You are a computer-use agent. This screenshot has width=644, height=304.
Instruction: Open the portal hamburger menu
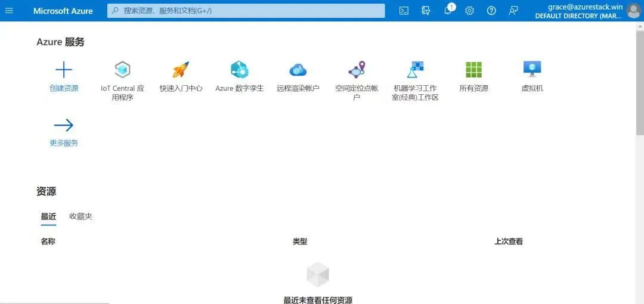9,11
